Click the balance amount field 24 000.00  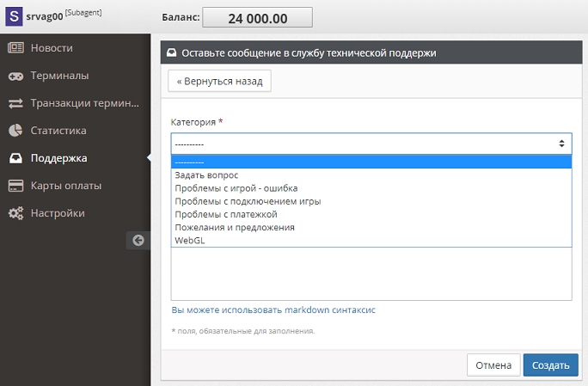(x=259, y=17)
